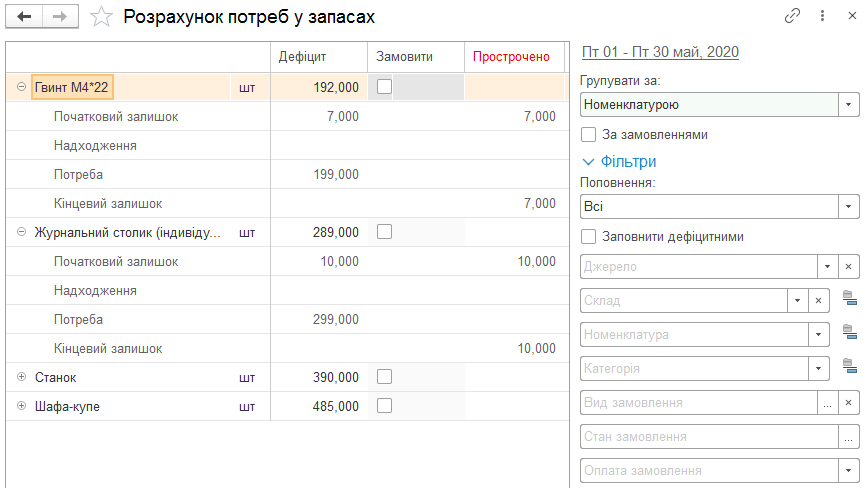Click the Групувати за field showing Номенклатурою
This screenshot has height=488, width=867.
pos(709,104)
